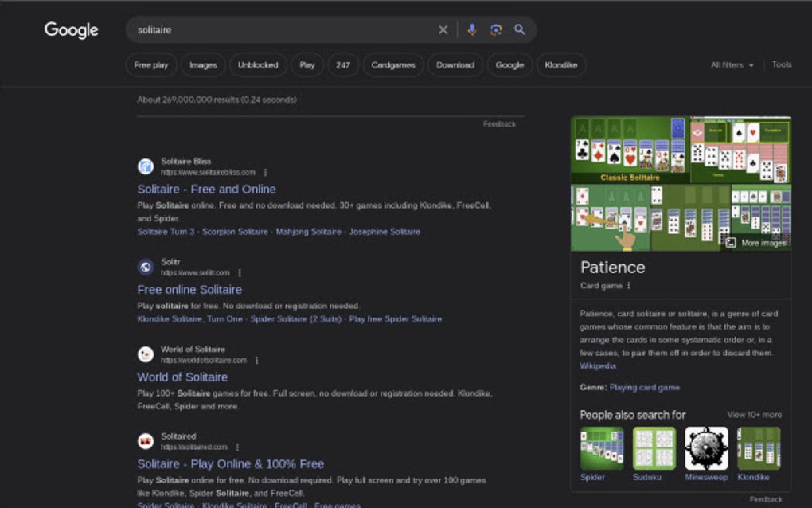The width and height of the screenshot is (812, 508).
Task: Open Minesweeper related search thumbnail
Action: point(706,448)
